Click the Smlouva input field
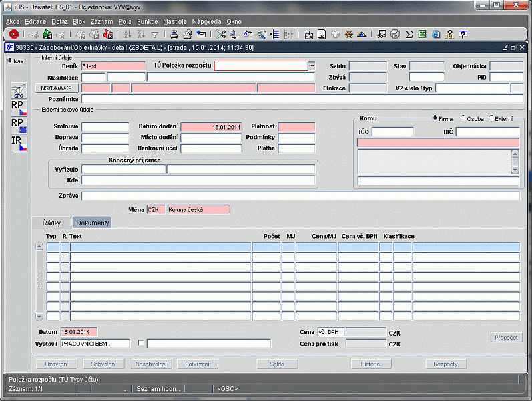This screenshot has height=401, width=532. 105,127
